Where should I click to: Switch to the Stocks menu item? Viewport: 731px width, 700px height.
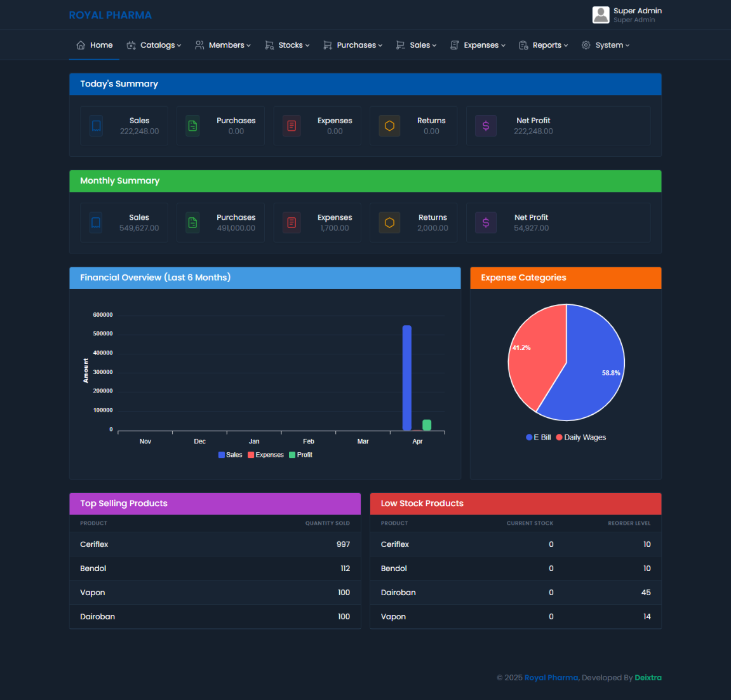287,45
